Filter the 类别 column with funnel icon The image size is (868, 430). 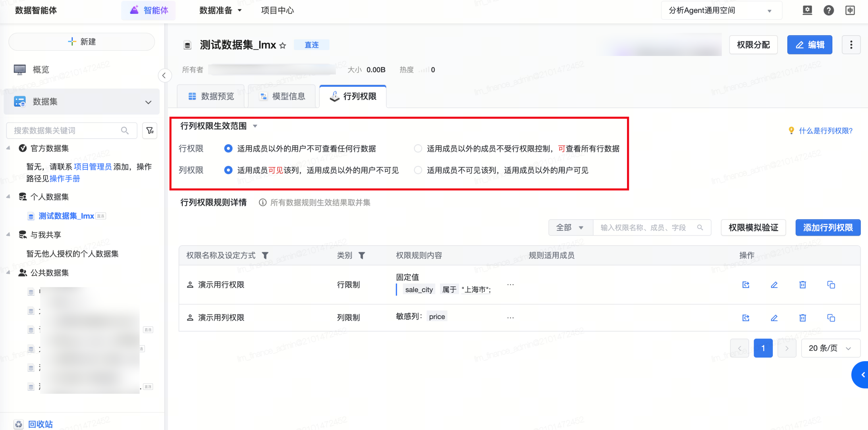point(362,255)
